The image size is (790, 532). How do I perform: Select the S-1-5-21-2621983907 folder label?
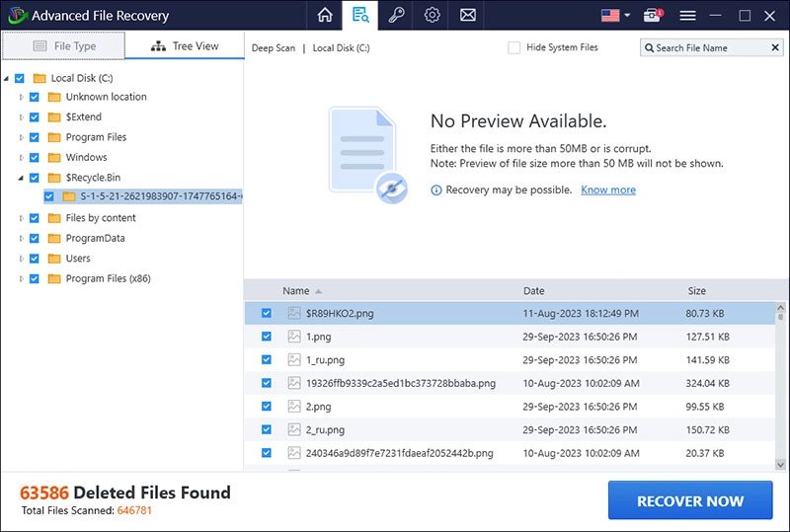tap(161, 196)
